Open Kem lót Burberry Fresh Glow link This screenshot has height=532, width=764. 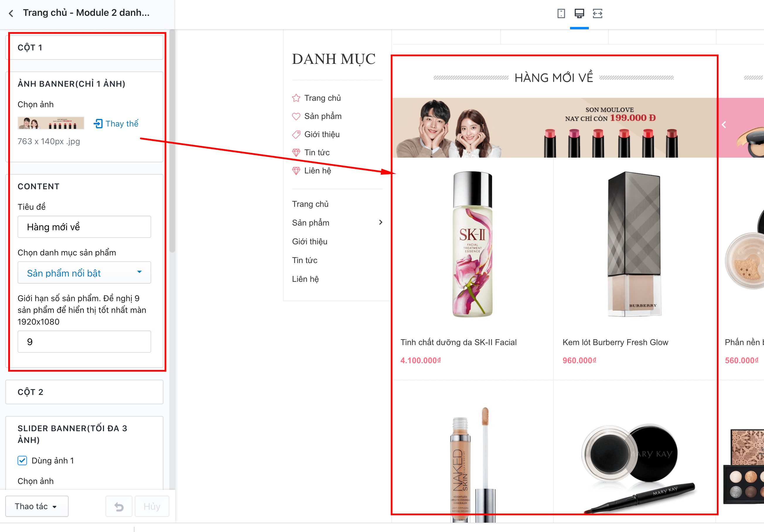pos(615,342)
